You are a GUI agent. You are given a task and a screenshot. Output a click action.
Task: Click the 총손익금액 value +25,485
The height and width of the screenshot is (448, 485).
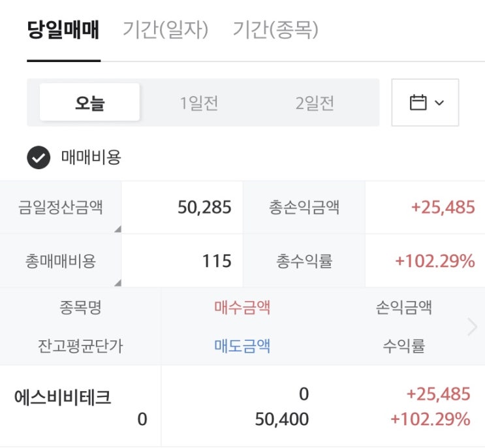tap(443, 208)
